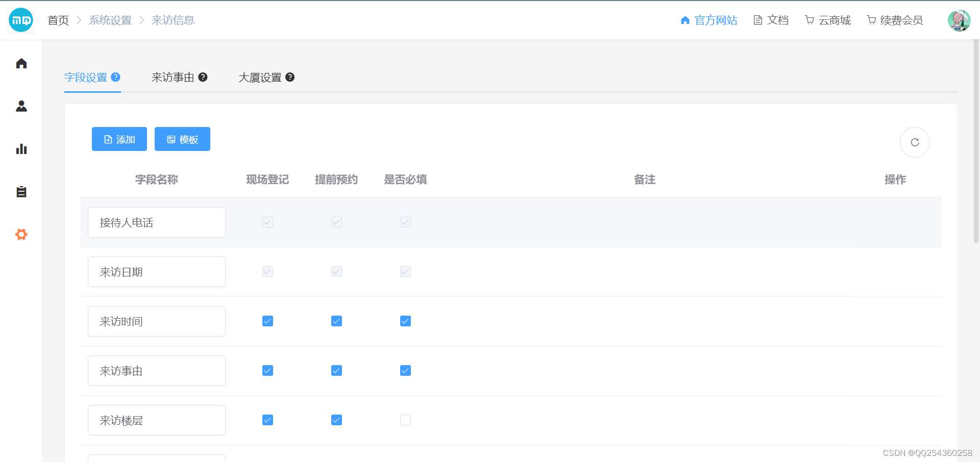Open the 官方网站 link
This screenshot has height=462, width=980.
pos(716,20)
